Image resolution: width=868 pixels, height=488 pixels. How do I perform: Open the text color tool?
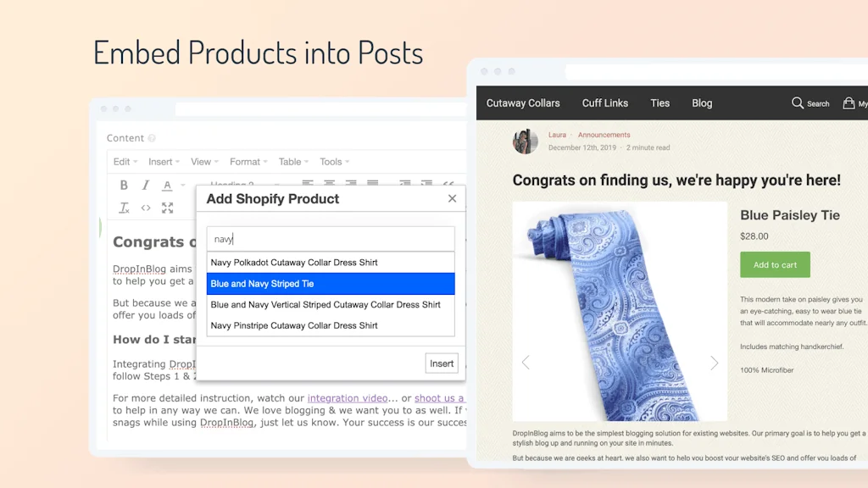167,185
